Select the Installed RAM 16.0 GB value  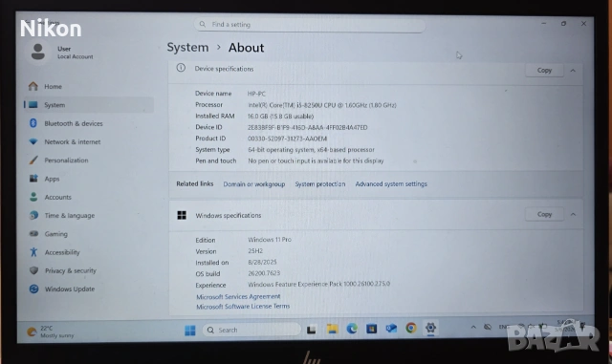point(280,117)
